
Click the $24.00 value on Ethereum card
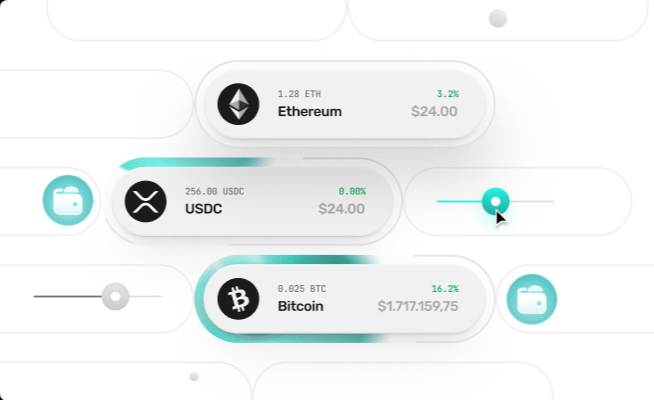434,112
